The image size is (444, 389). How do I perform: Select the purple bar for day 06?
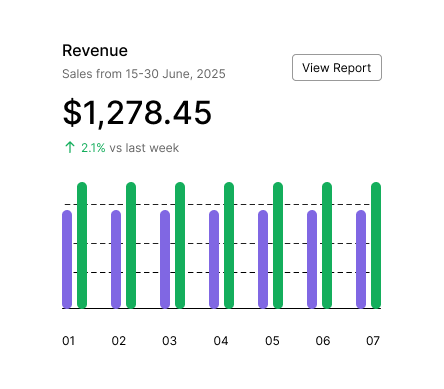pos(312,259)
